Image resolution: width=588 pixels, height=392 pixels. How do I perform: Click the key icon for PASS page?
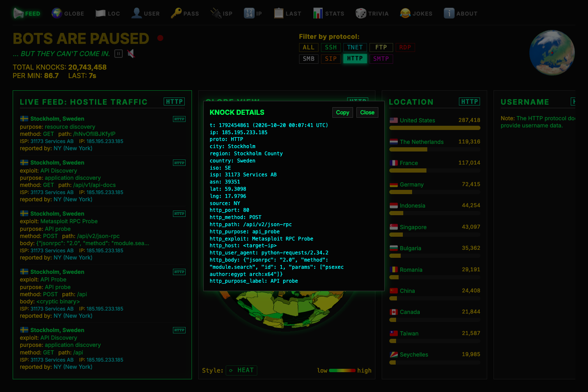176,14
